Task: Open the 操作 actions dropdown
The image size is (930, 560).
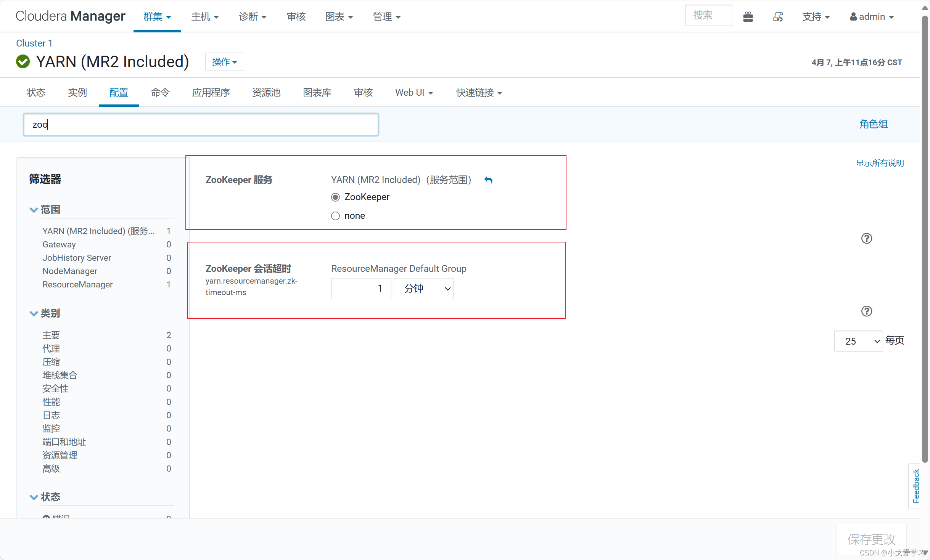Action: pos(225,62)
